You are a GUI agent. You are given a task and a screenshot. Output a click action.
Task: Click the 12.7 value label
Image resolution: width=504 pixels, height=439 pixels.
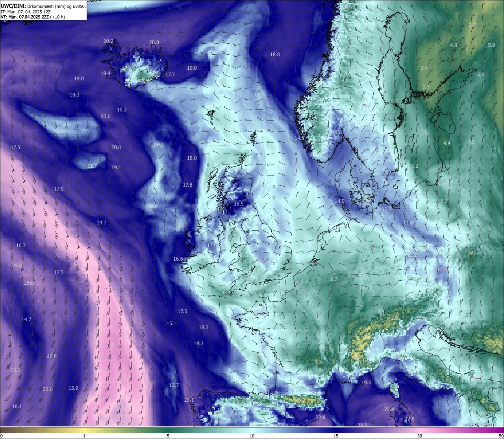(x=174, y=385)
